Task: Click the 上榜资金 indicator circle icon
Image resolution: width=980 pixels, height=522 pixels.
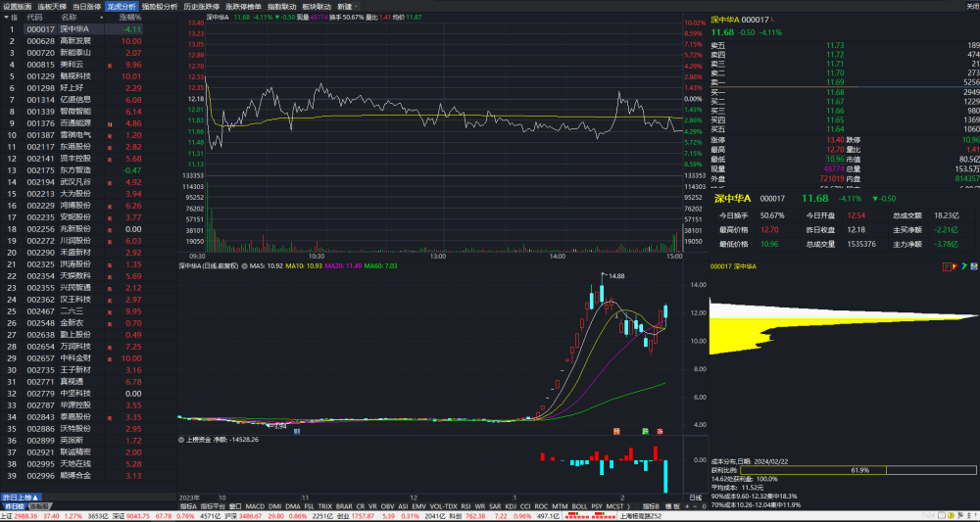Action: [x=182, y=440]
